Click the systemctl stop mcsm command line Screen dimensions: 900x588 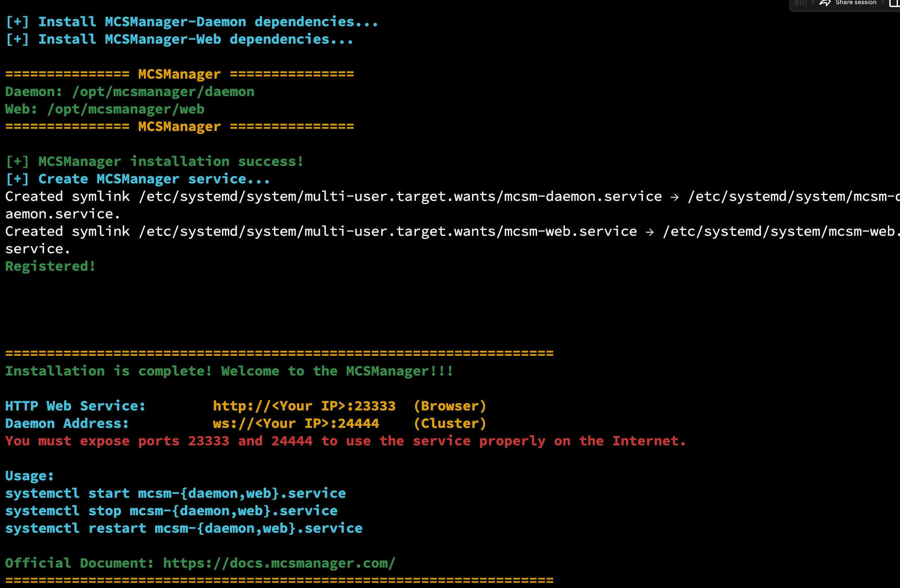coord(171,511)
